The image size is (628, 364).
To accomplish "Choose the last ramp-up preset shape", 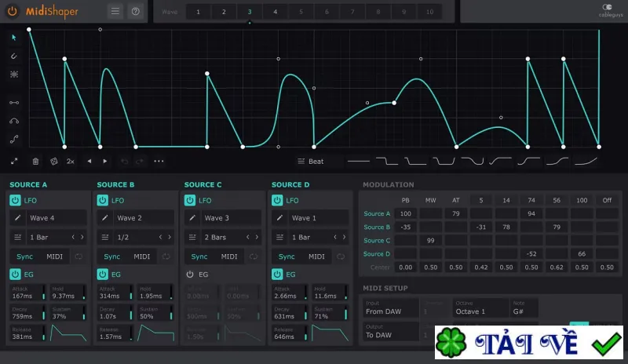I will [x=586, y=162].
